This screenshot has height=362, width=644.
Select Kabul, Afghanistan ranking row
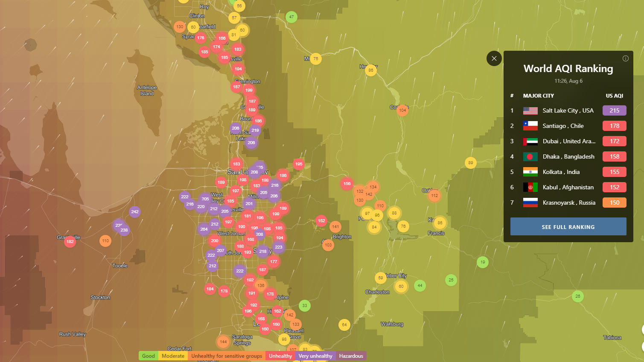click(568, 187)
